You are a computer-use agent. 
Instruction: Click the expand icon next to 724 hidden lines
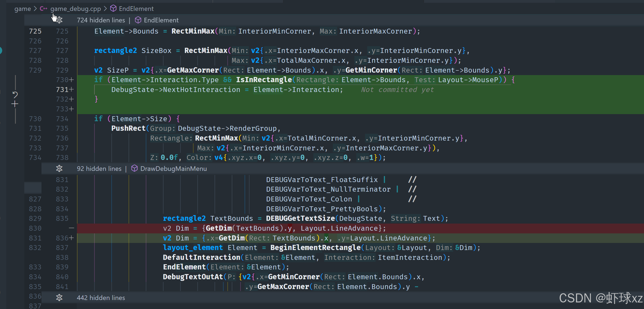[59, 20]
